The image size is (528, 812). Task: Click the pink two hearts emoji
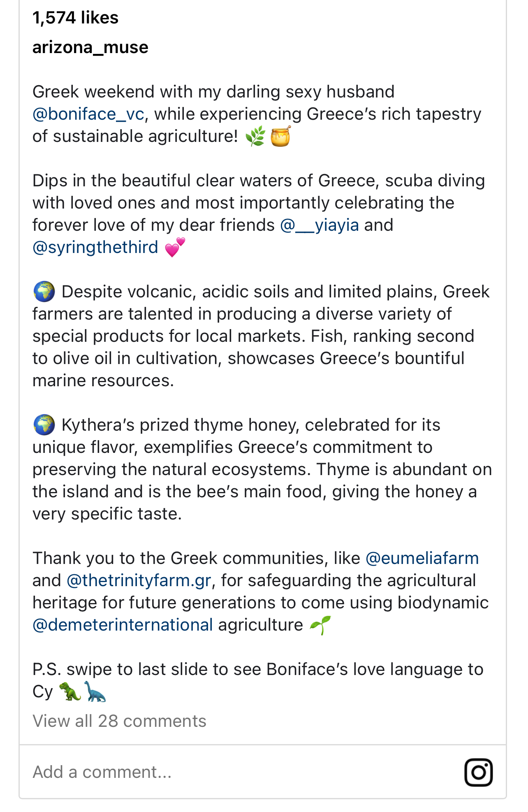(175, 248)
